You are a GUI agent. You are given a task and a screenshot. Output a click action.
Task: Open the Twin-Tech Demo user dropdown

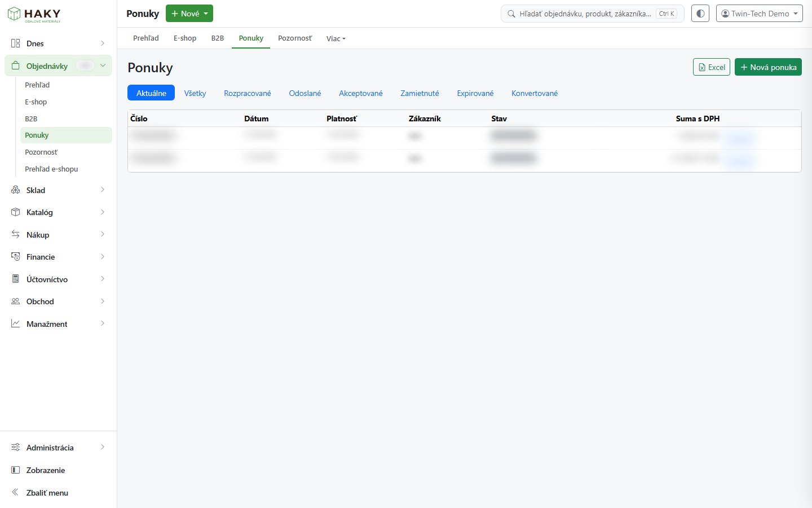(760, 14)
